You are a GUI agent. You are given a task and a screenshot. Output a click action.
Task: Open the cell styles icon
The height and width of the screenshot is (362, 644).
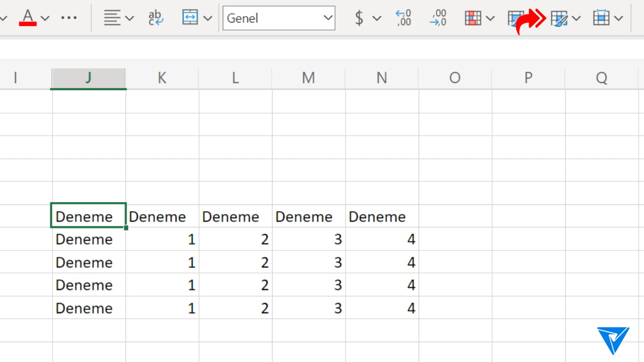[x=559, y=19]
